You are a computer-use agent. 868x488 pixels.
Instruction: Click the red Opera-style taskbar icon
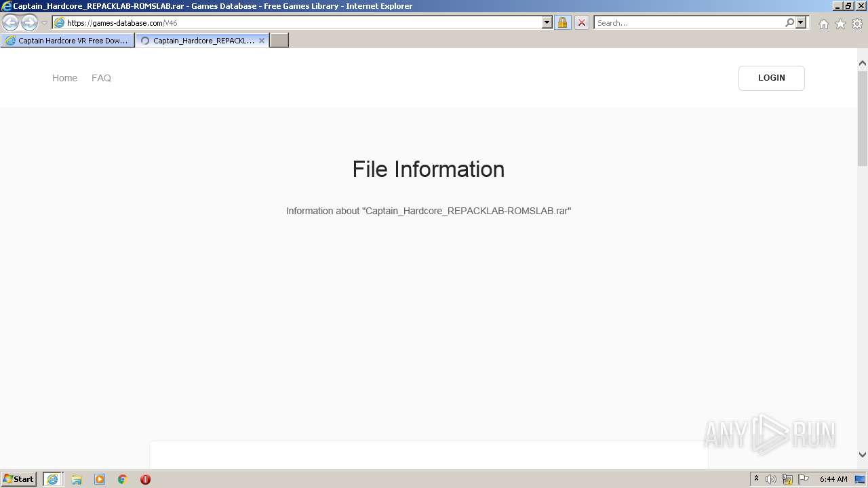pos(145,479)
